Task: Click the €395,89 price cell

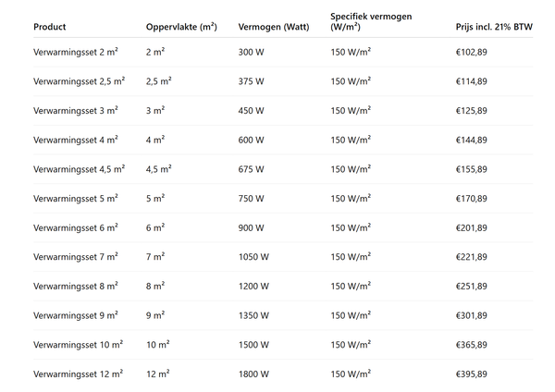Action: pyautogui.click(x=472, y=374)
